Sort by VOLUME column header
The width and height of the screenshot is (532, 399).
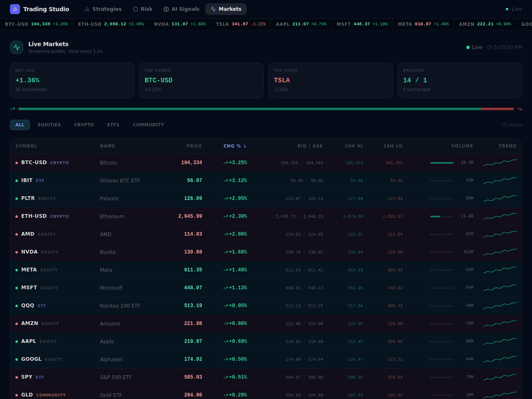tap(462, 146)
